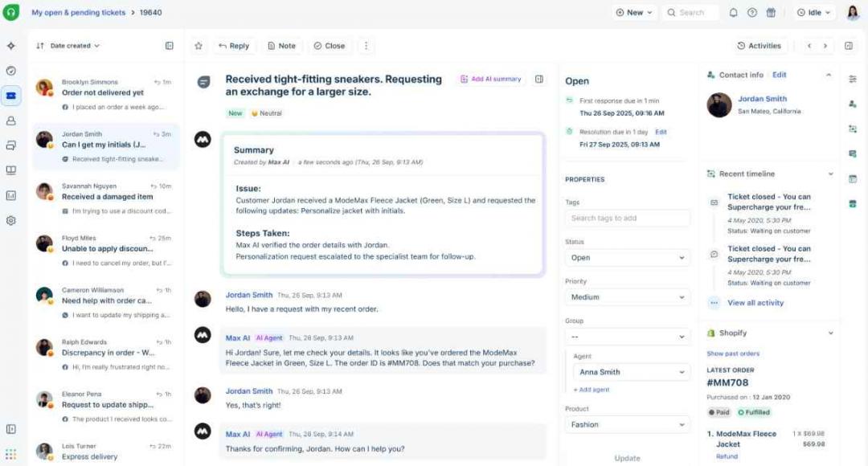The image size is (868, 466).
Task: Toggle the right details panel icon
Action: coord(849,46)
